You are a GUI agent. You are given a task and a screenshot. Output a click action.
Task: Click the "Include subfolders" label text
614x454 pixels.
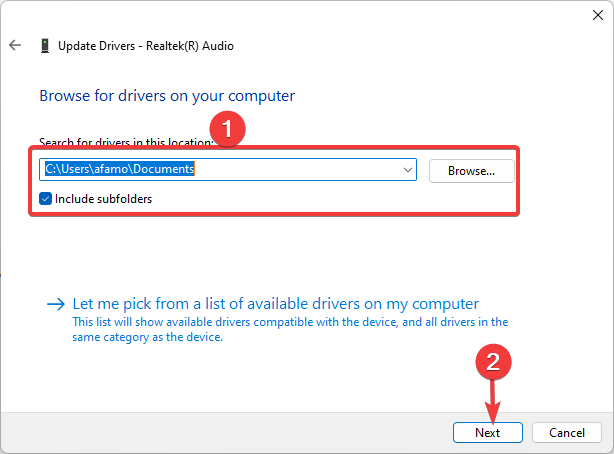104,198
